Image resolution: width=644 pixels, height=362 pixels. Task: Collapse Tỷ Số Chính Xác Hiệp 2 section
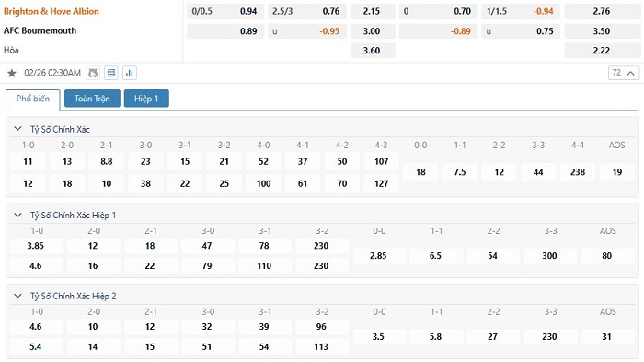[x=17, y=296]
